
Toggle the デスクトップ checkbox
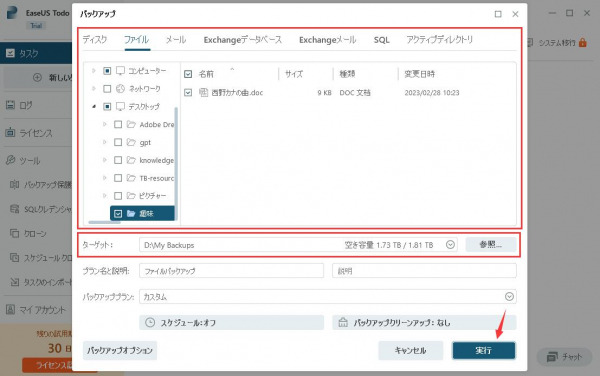[x=107, y=106]
